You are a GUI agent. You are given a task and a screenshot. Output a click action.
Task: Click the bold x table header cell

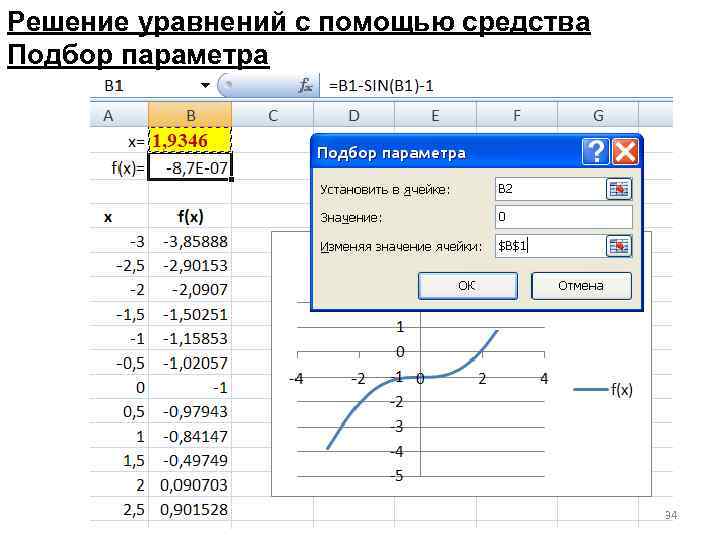(x=119, y=216)
